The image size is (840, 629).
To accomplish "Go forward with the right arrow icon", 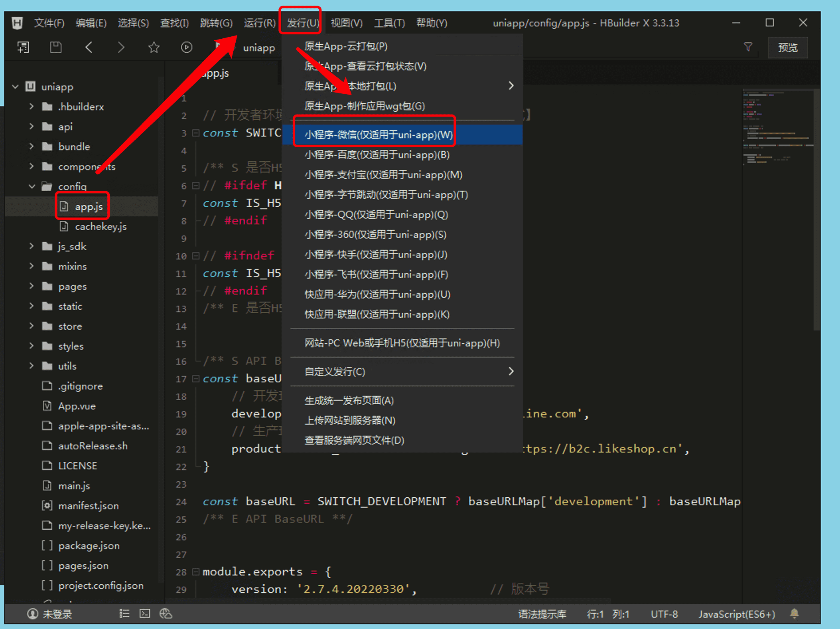I will tap(121, 47).
